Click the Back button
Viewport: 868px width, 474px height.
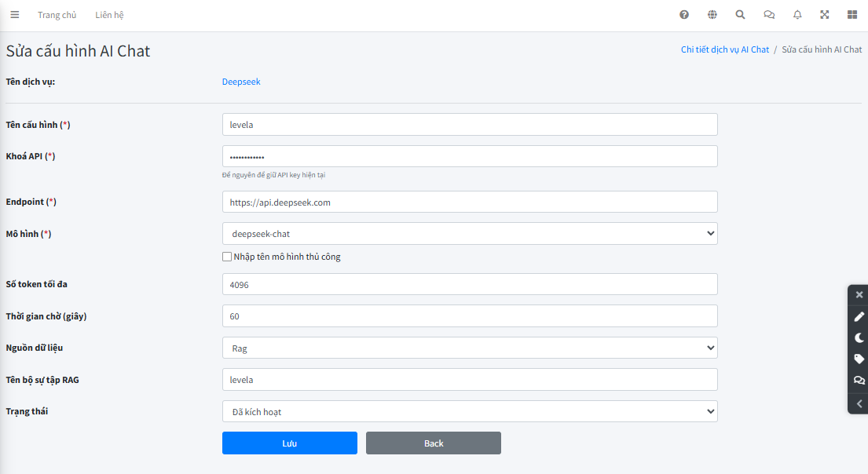(434, 443)
